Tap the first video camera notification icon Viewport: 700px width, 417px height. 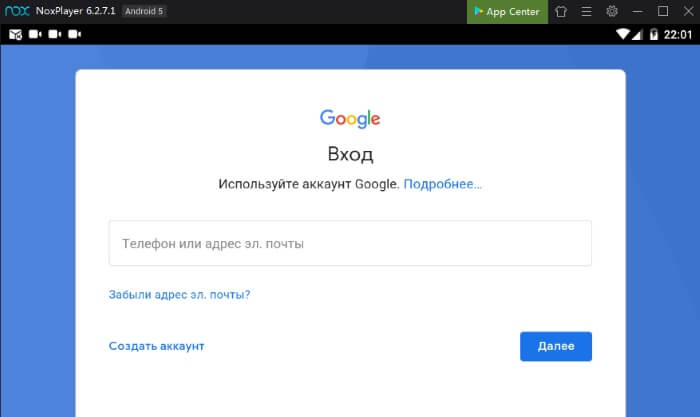pyautogui.click(x=35, y=34)
